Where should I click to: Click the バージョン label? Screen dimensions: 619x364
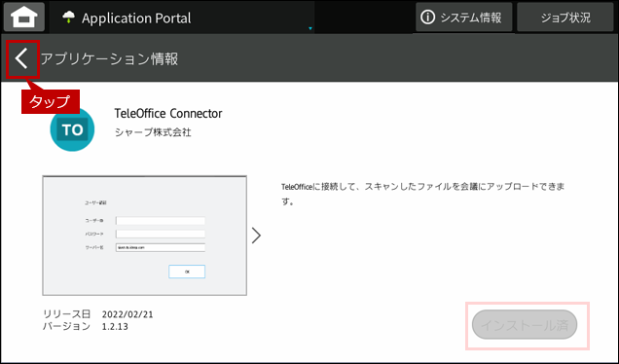click(x=67, y=326)
